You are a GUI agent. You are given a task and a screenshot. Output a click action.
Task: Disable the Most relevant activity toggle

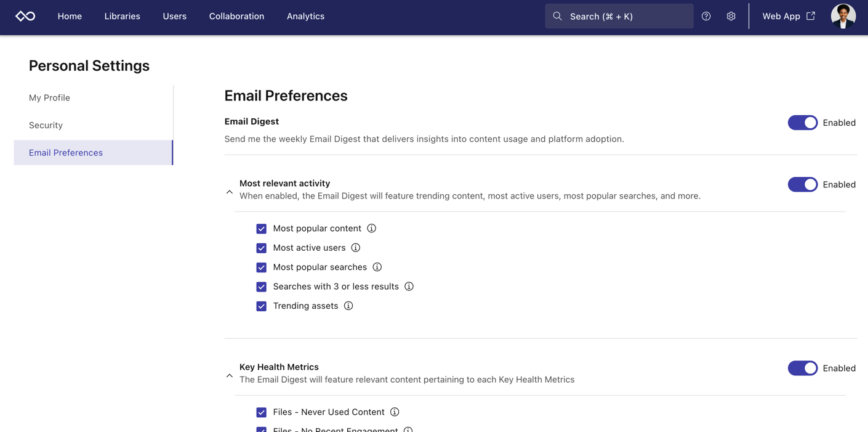point(802,184)
